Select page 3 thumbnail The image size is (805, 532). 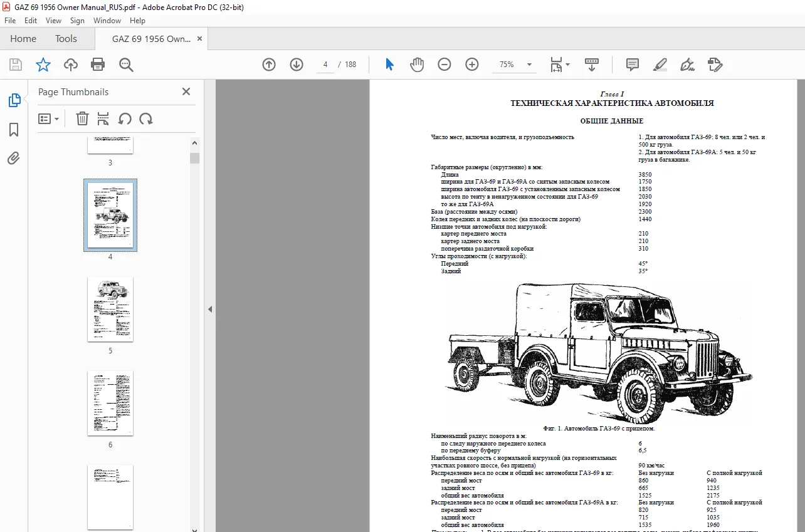pos(110,145)
